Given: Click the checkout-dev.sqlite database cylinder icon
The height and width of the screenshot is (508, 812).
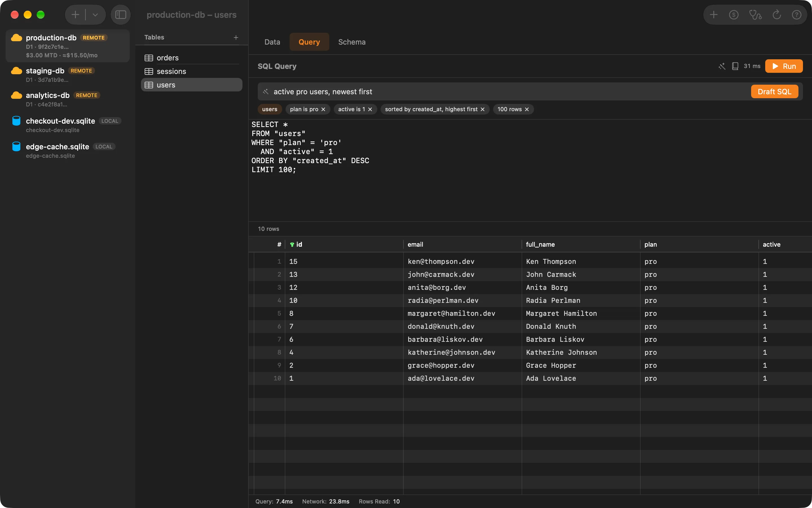Looking at the screenshot, I should pyautogui.click(x=16, y=121).
